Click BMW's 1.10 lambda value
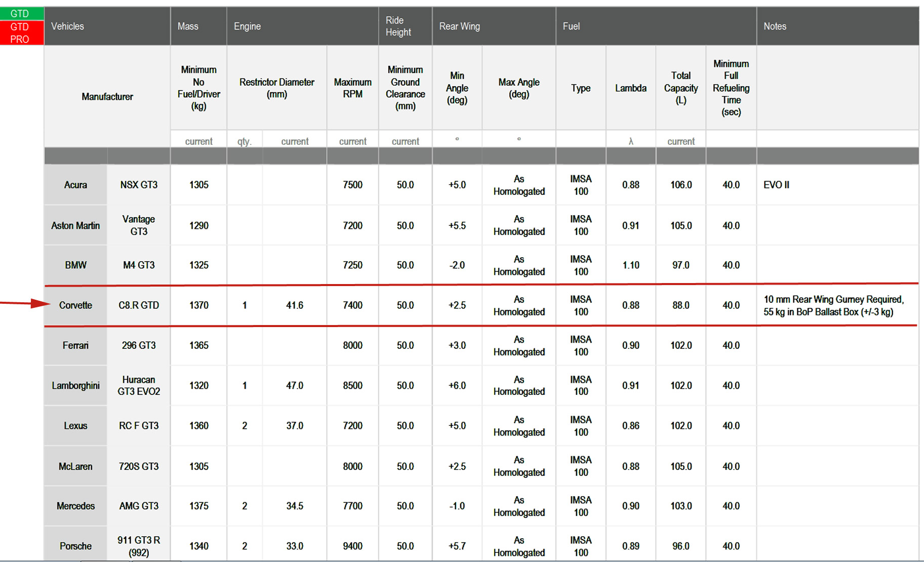The image size is (924, 562). (x=630, y=265)
